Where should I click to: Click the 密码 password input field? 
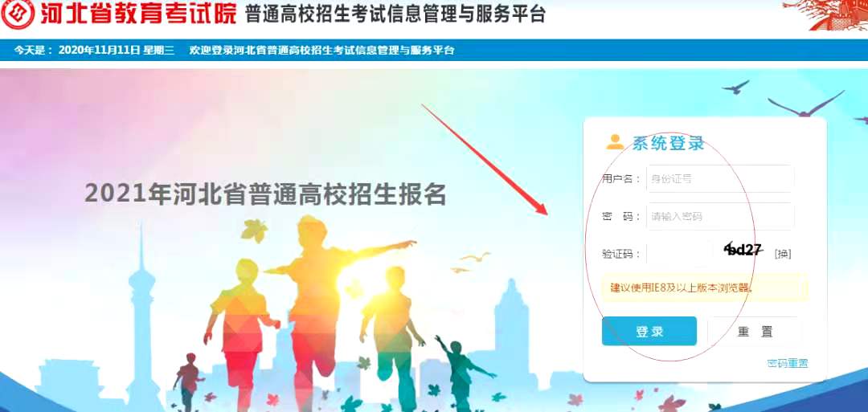(x=719, y=216)
